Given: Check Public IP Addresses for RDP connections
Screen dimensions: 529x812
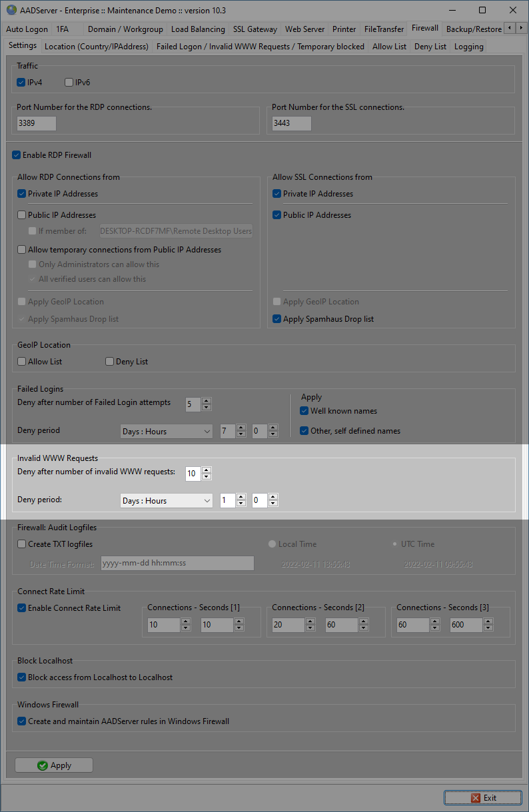Looking at the screenshot, I should [22, 215].
